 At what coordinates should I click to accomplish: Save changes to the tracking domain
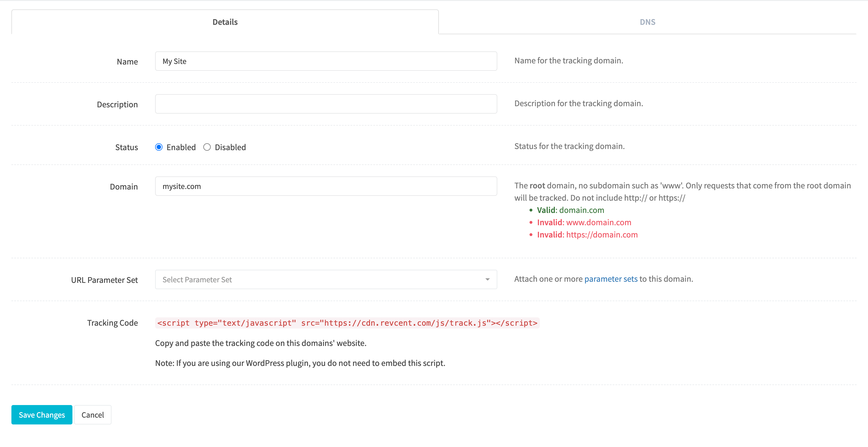(x=42, y=415)
